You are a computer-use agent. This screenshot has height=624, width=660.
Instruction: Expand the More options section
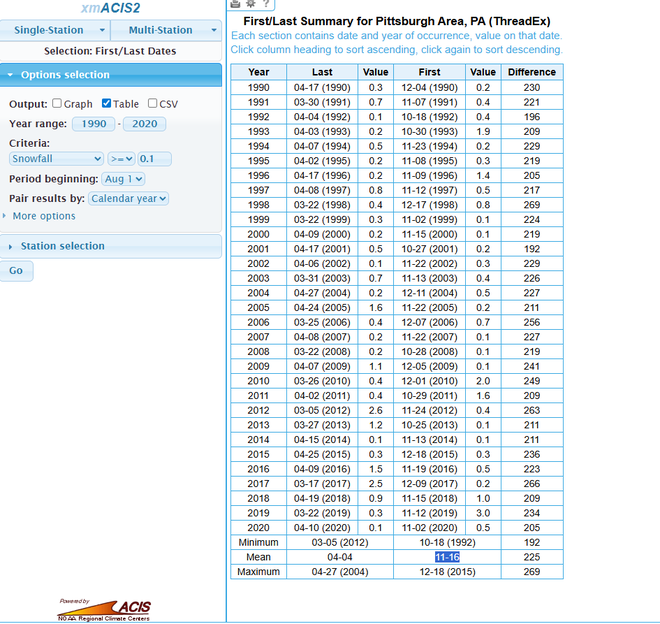click(x=43, y=216)
